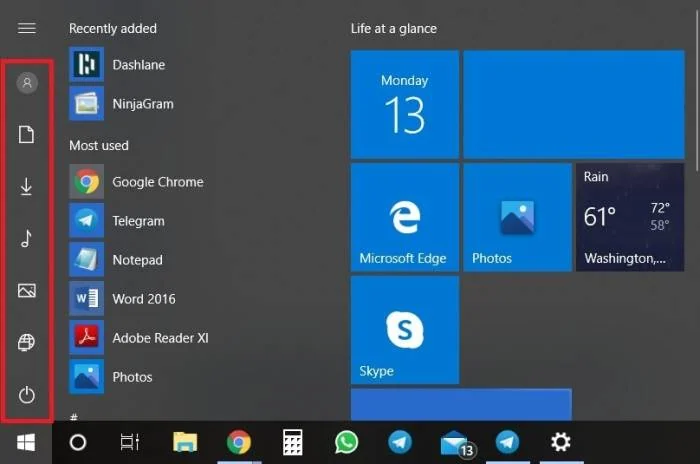Switch to Chrome on the taskbar
The height and width of the screenshot is (464, 700).
click(x=239, y=442)
